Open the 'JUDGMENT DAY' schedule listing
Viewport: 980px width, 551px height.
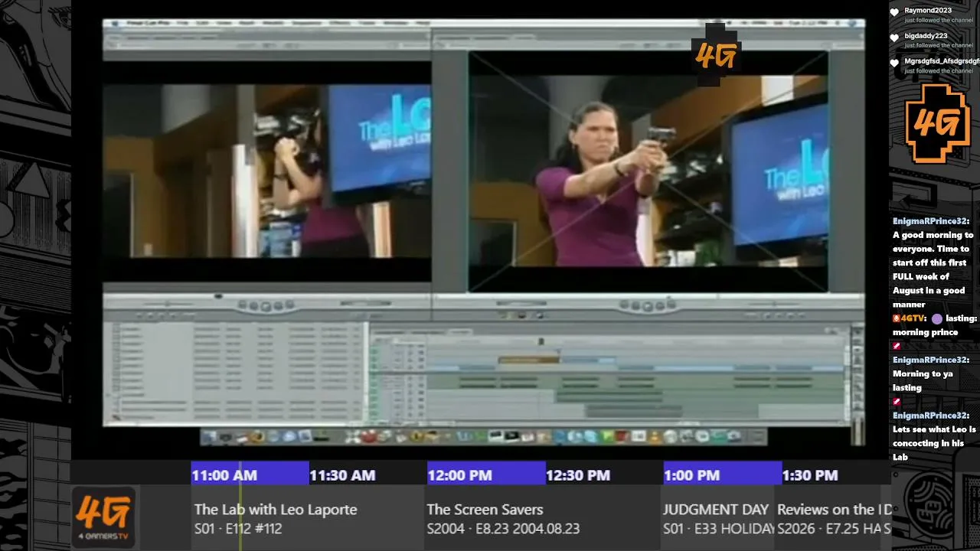coord(717,518)
